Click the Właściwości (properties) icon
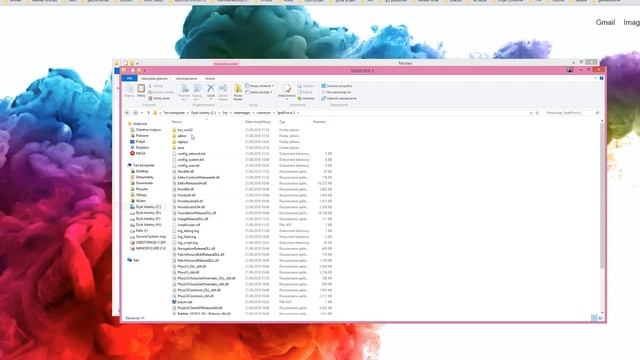 pyautogui.click(x=287, y=89)
